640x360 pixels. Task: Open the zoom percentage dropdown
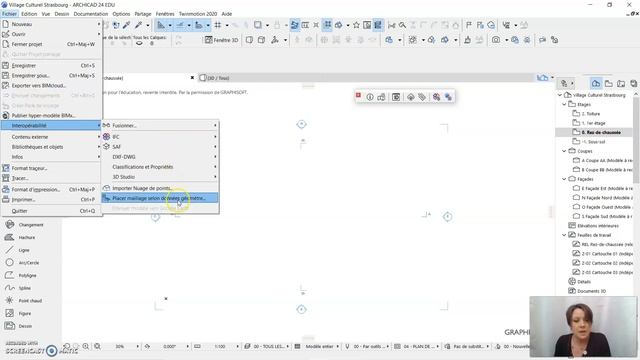tap(138, 346)
